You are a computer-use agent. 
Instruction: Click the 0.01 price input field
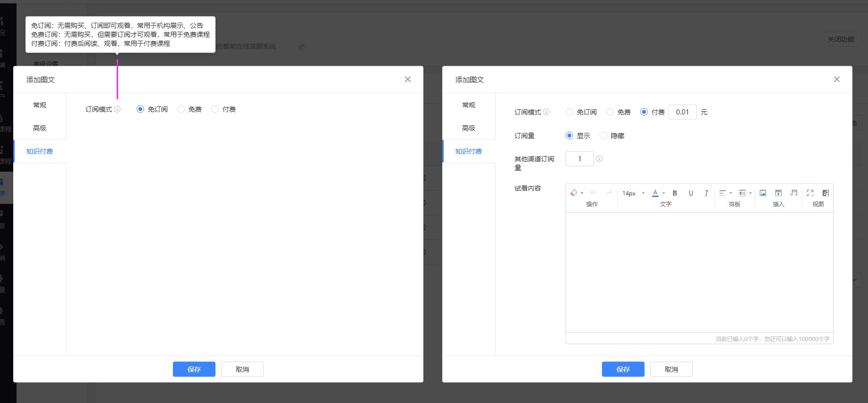point(683,112)
